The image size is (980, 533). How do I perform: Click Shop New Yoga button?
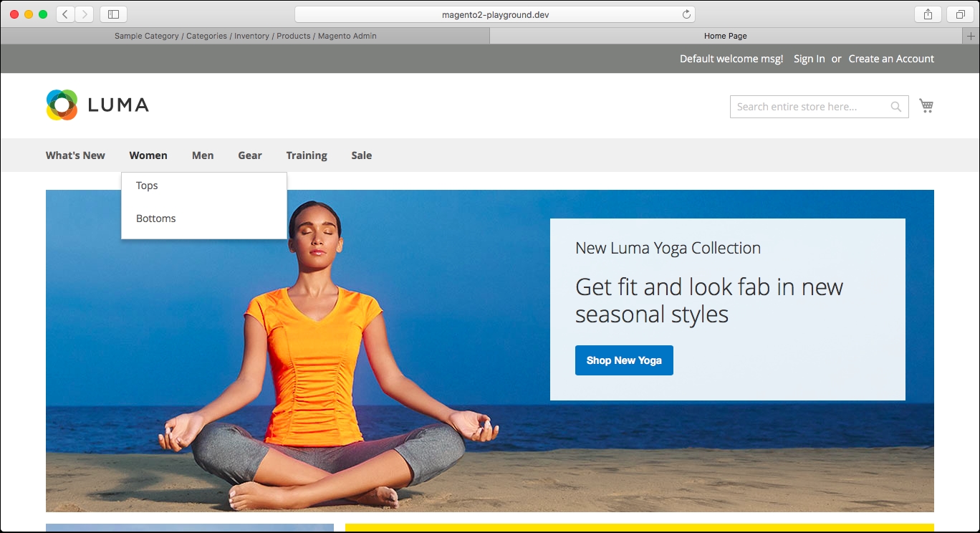624,360
